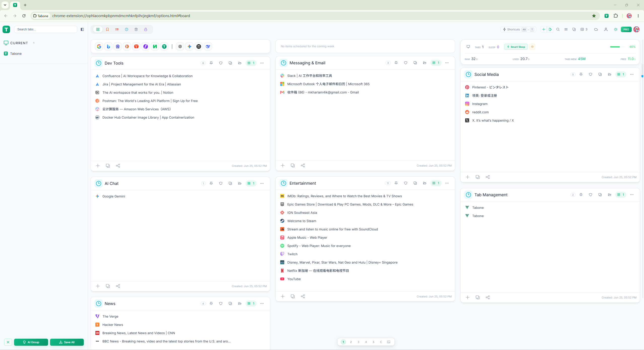
Task: Open the DuckDuckGo search shortcut icon
Action: tap(127, 46)
